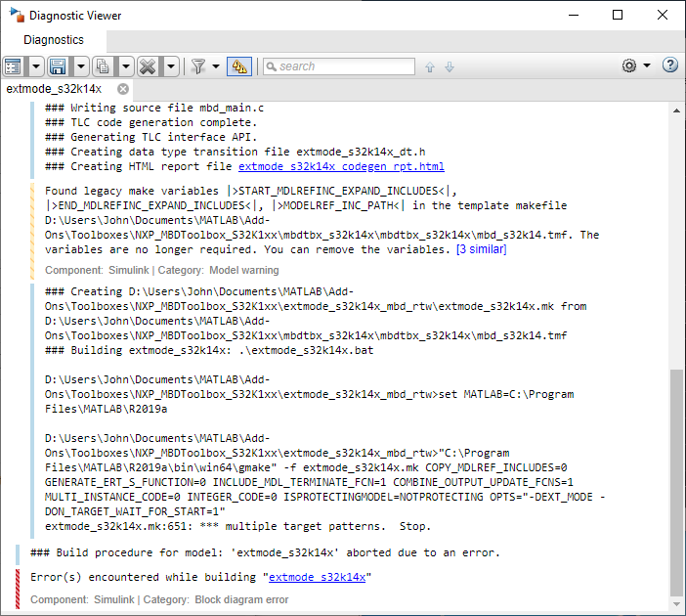The width and height of the screenshot is (686, 616).
Task: Click the scrollbar up arrow
Action: 676,110
